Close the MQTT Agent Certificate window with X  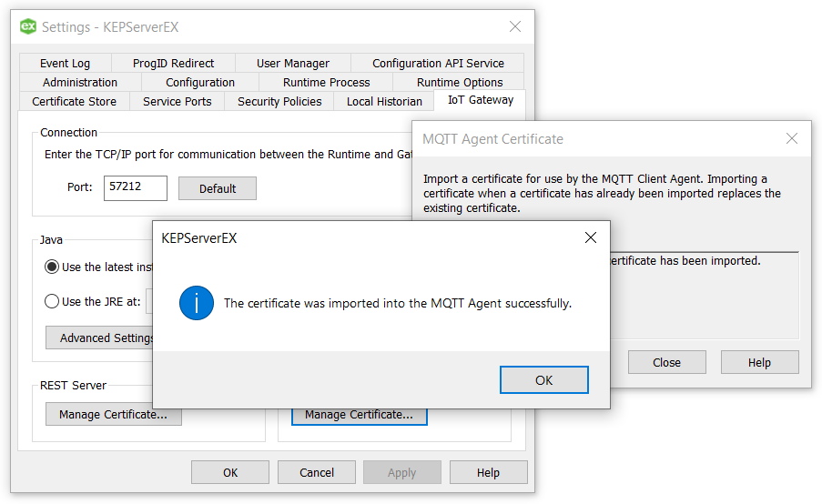(792, 138)
